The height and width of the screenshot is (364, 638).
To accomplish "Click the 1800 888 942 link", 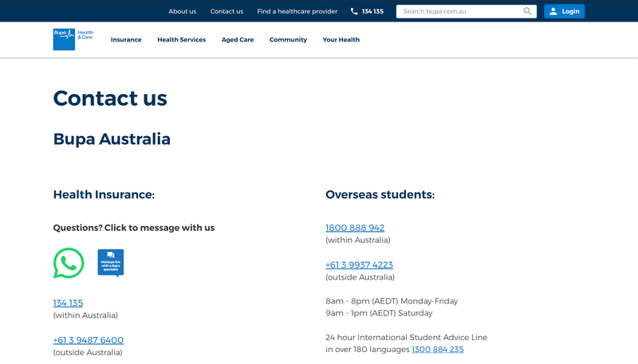I will 355,228.
